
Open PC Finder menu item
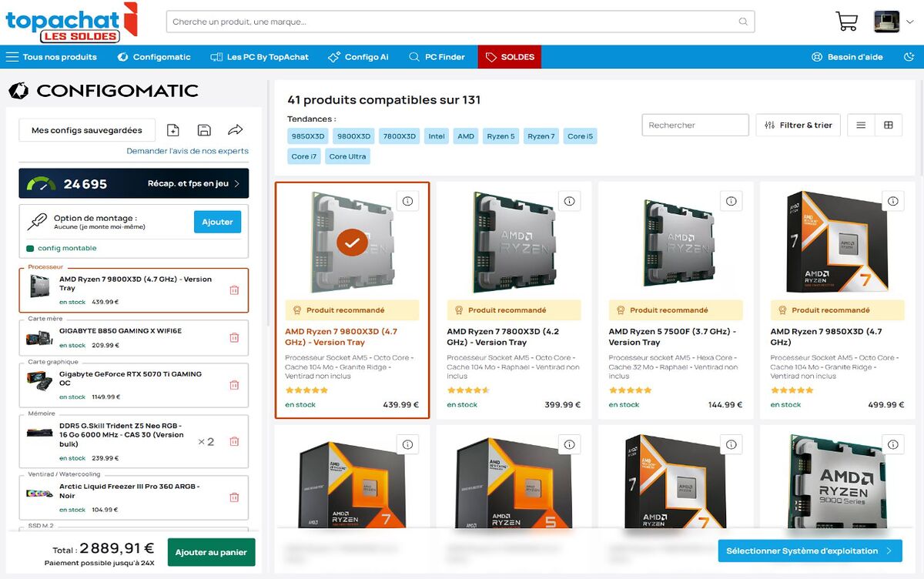point(437,57)
